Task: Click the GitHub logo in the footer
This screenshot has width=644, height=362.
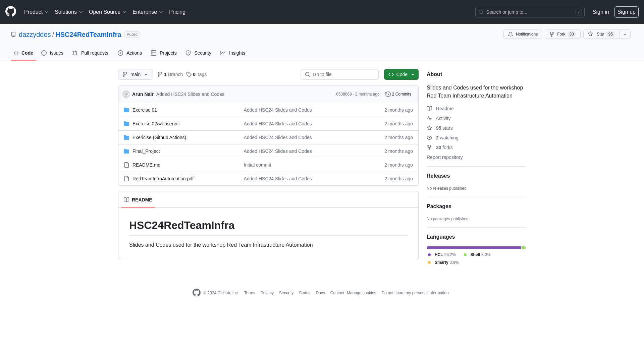Action: (197, 293)
